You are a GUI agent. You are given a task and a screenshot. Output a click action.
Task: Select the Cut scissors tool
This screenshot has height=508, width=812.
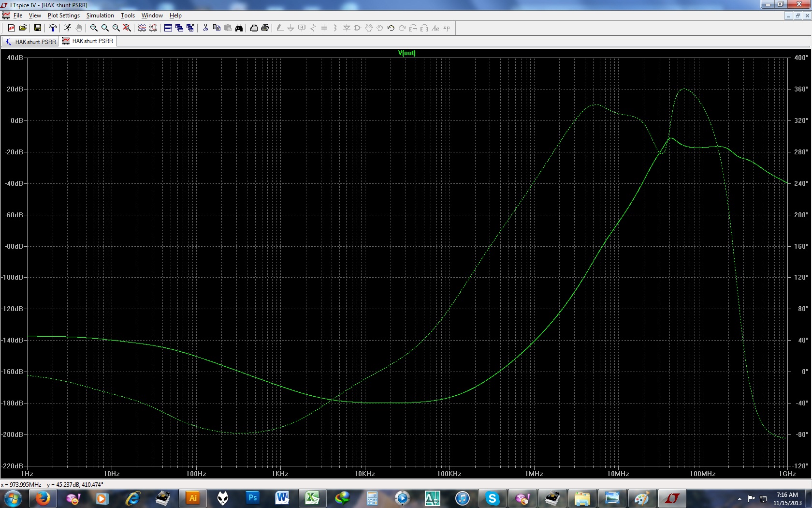[x=205, y=28]
